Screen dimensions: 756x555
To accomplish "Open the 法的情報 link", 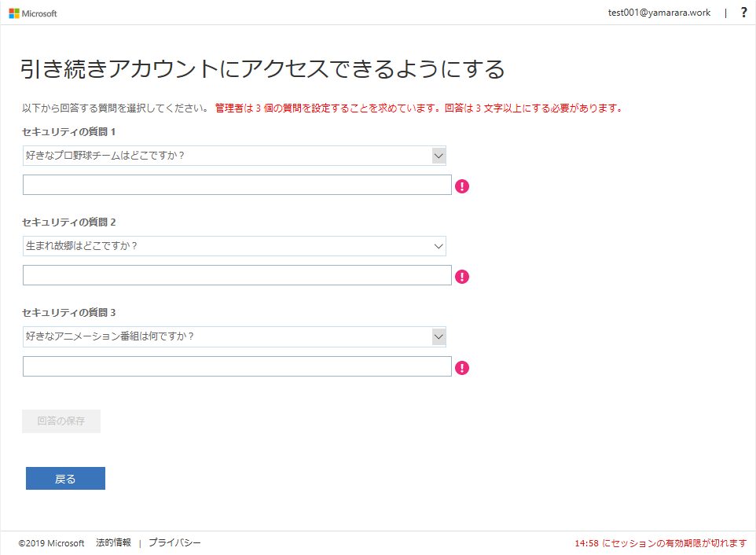I will [x=113, y=542].
